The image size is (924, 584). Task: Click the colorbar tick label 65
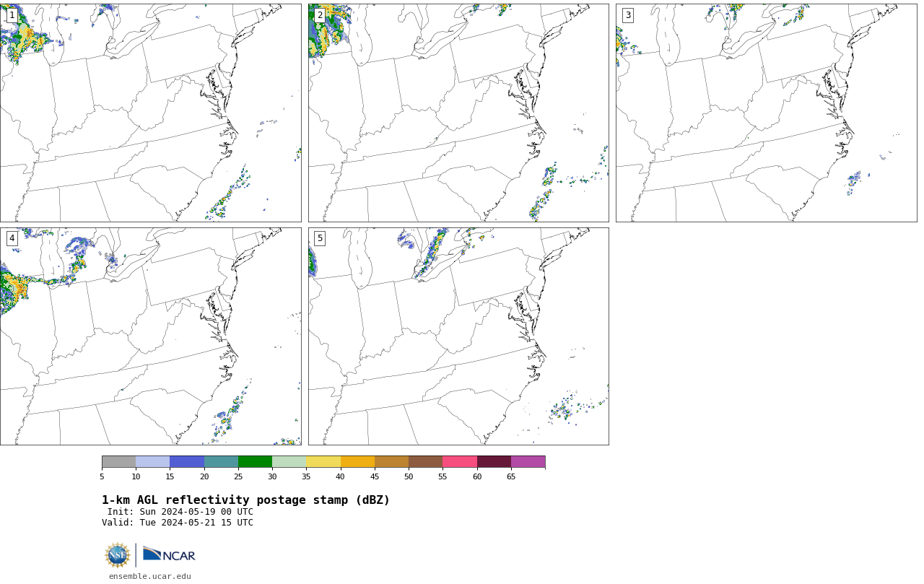click(511, 476)
